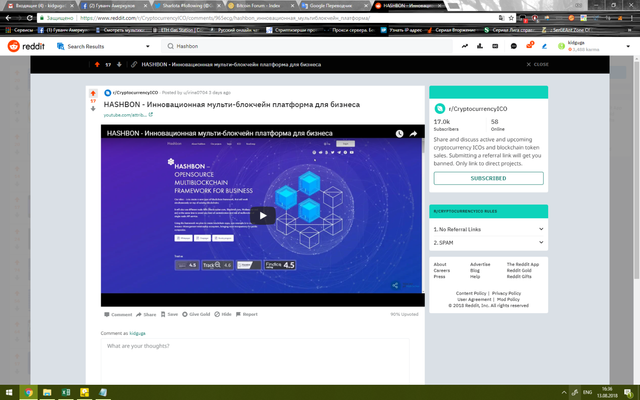Viewport: 640px width, 400px height.
Task: Expand the No Referral Links rule
Action: 489,229
